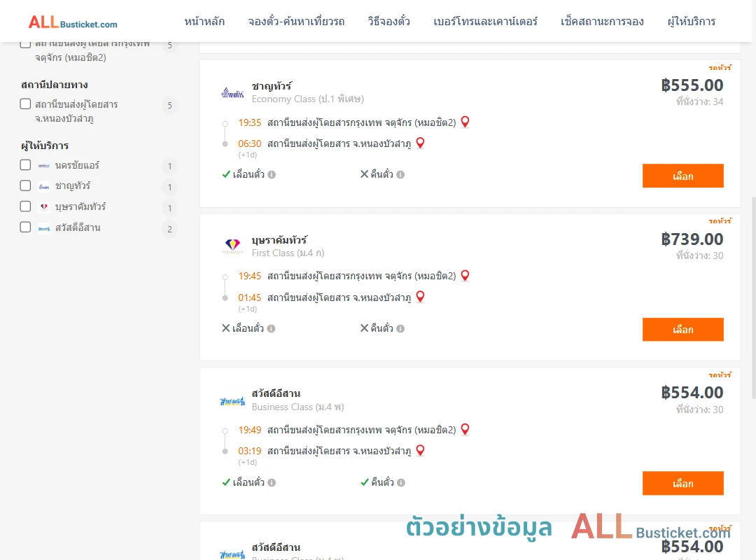Click บุษราคัมทัวร์ operator name on trip card
The width and height of the screenshot is (756, 560).
click(279, 239)
